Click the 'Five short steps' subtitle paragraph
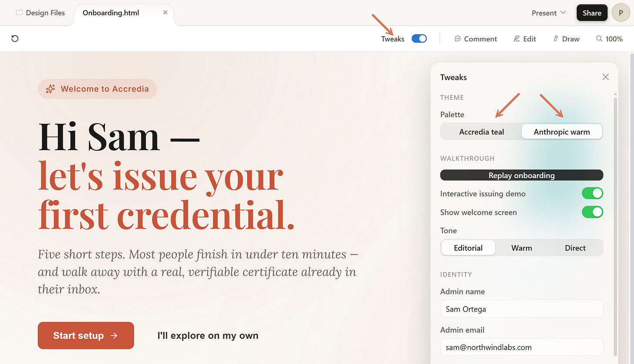This screenshot has width=634, height=364. pyautogui.click(x=198, y=272)
